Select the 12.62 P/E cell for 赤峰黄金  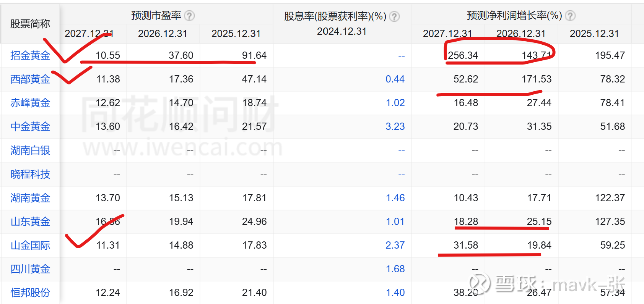tap(108, 103)
